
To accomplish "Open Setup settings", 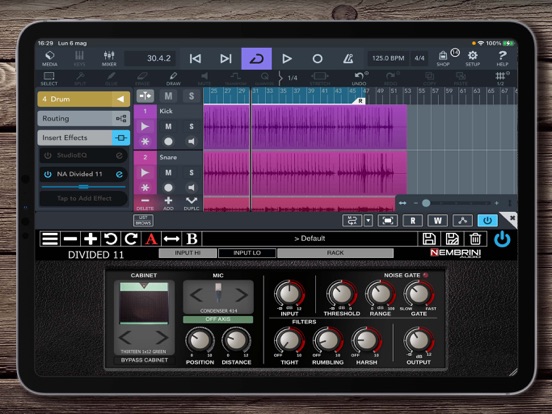I will click(x=472, y=58).
